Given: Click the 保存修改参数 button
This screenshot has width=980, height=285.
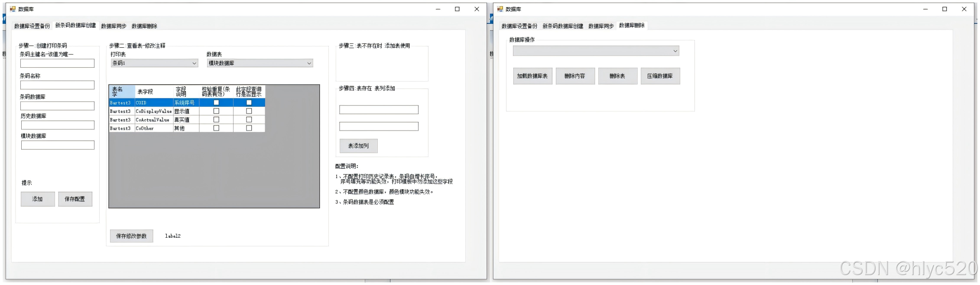Looking at the screenshot, I should click(x=131, y=236).
